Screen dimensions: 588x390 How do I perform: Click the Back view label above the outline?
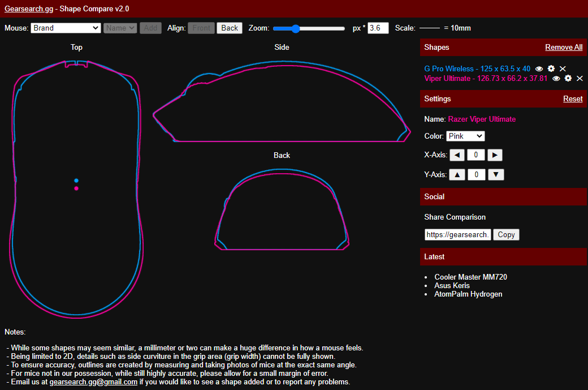point(282,156)
